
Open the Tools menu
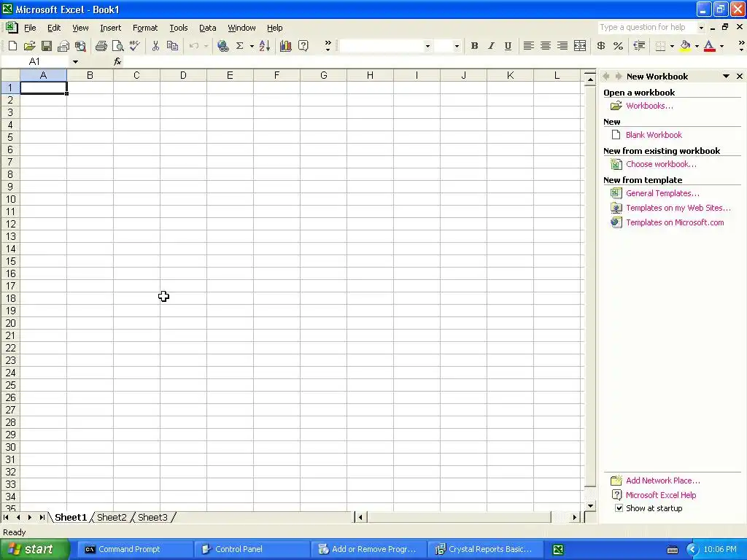click(179, 28)
